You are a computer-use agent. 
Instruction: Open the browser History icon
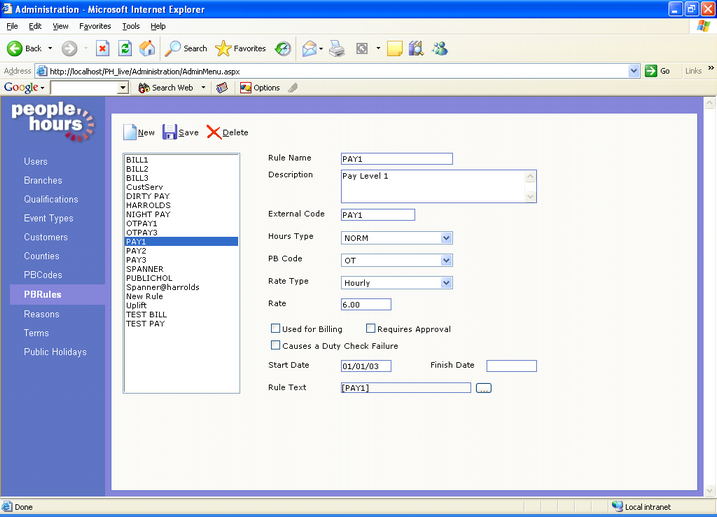tap(284, 48)
